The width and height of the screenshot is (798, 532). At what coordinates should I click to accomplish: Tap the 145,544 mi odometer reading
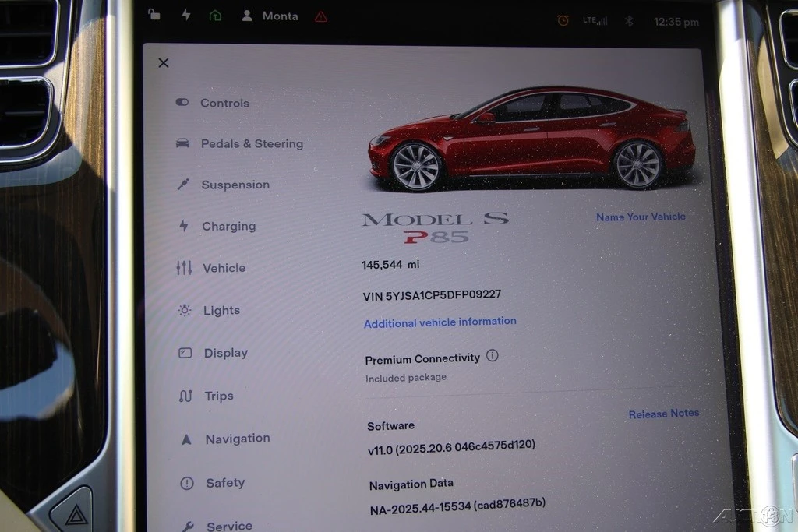(x=390, y=265)
